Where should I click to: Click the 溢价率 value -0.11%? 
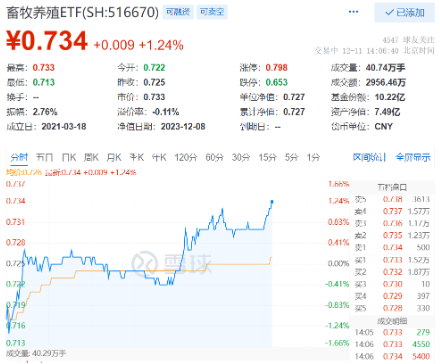[166, 112]
